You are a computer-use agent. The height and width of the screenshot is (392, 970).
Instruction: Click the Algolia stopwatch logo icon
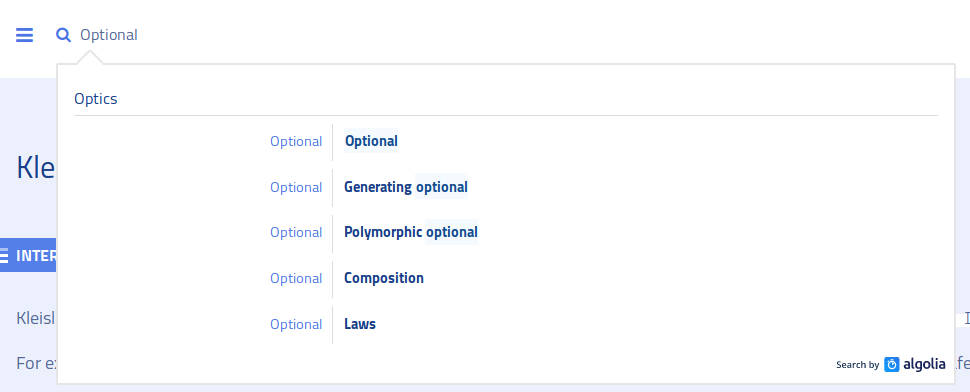coord(891,365)
